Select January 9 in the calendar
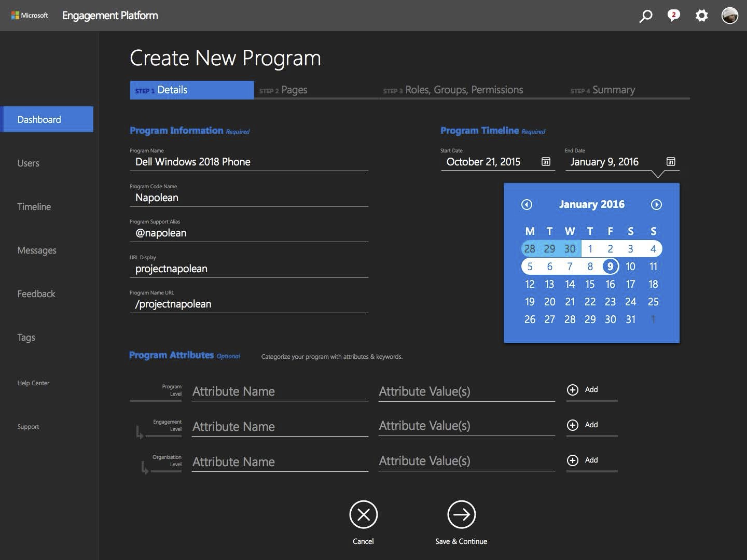Image resolution: width=747 pixels, height=560 pixels. [610, 267]
